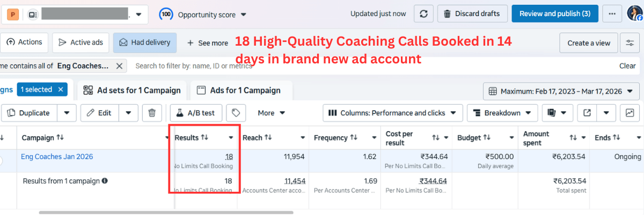Open Results column options arrow

point(231,138)
